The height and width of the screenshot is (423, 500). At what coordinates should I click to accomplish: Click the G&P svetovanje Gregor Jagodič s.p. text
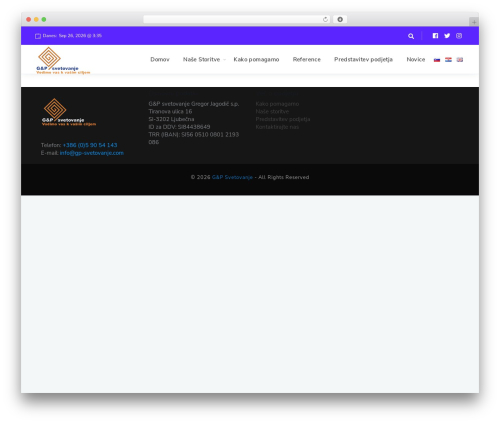[194, 104]
